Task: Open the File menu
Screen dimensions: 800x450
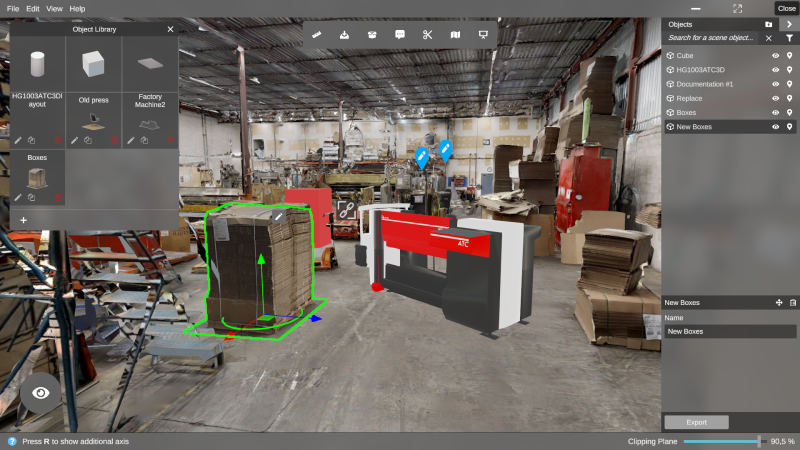Action: click(13, 9)
